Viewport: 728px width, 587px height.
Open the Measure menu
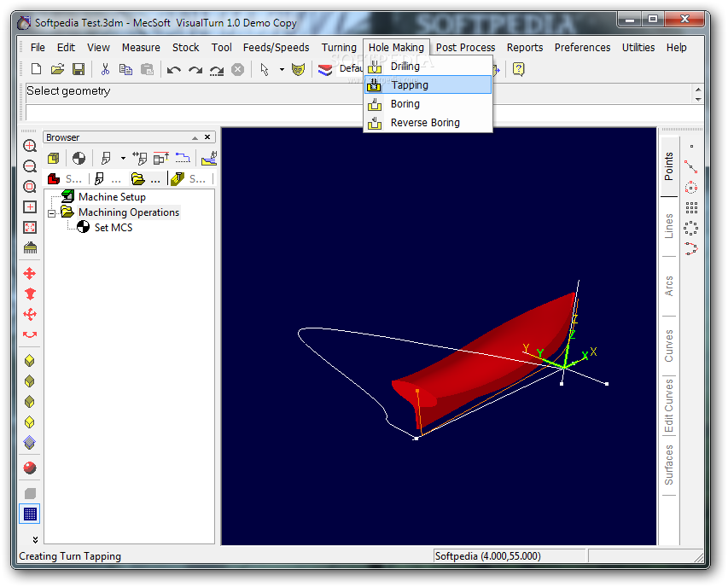pos(141,47)
